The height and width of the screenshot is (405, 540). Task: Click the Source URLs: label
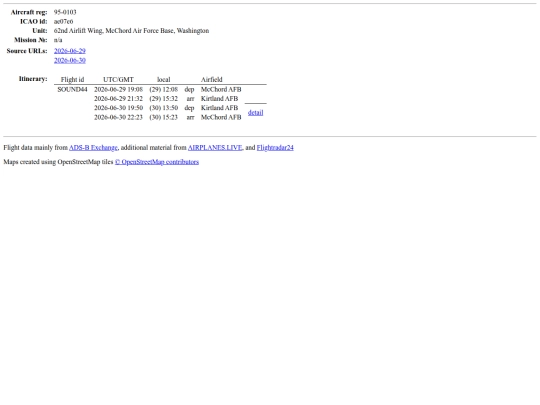(x=27, y=51)
